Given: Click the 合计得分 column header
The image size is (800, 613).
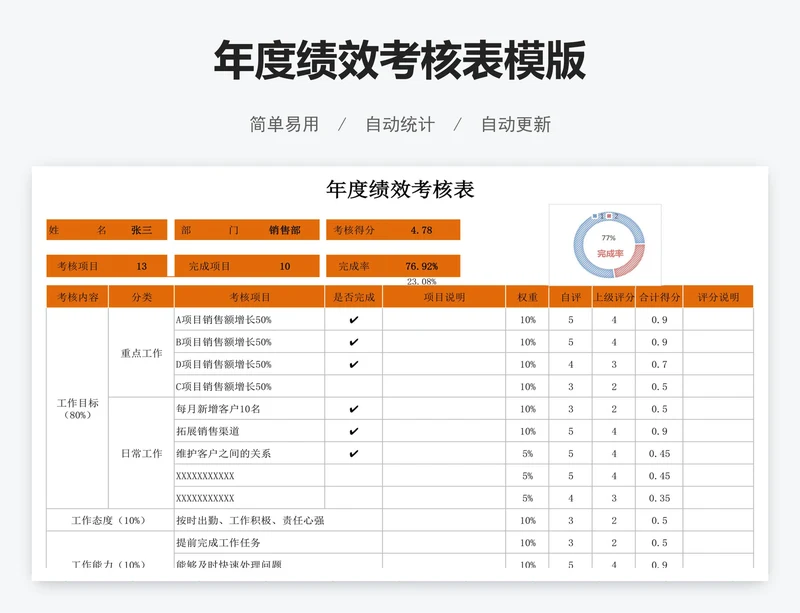Looking at the screenshot, I should [659, 297].
